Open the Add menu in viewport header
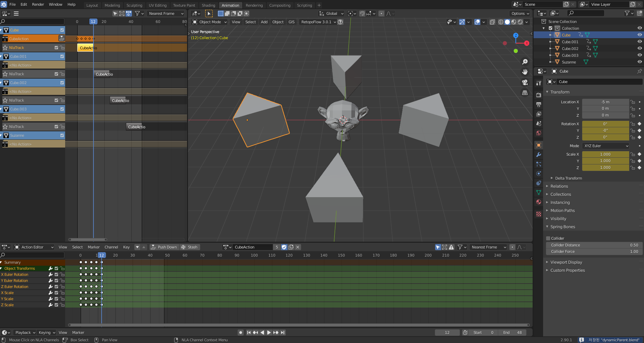The image size is (644, 343). click(264, 22)
